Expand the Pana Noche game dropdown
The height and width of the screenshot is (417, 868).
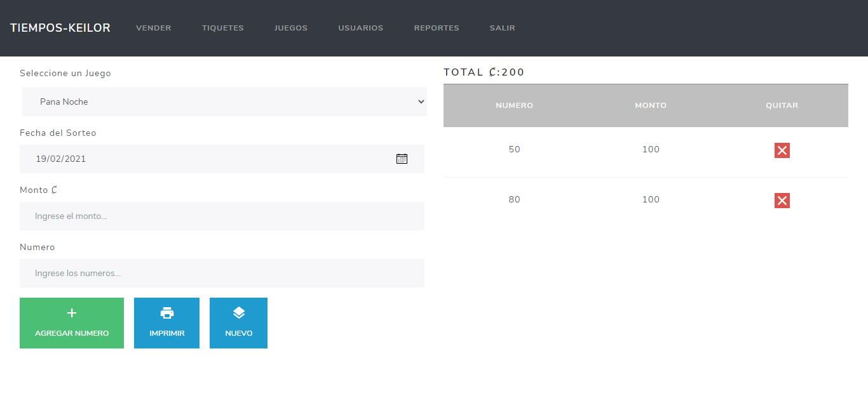224,102
